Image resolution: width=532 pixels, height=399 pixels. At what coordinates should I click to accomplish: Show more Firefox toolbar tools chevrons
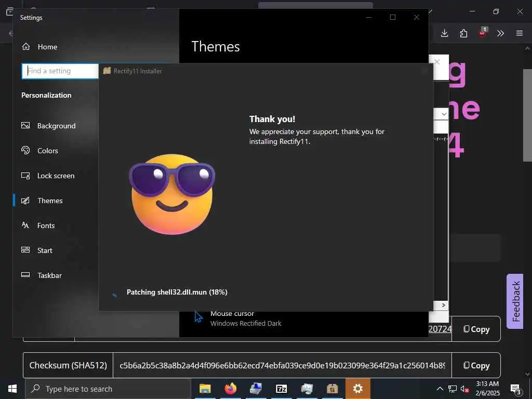[x=500, y=33]
